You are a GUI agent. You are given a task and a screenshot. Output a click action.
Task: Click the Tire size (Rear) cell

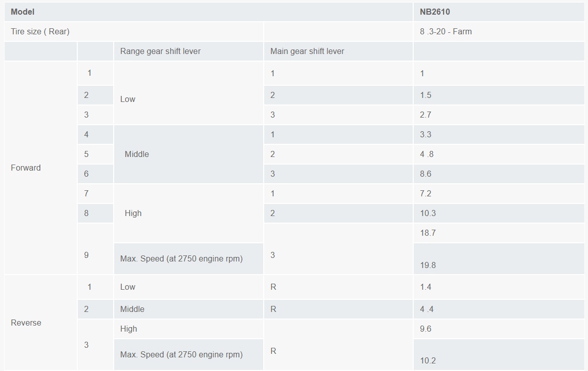(40, 31)
